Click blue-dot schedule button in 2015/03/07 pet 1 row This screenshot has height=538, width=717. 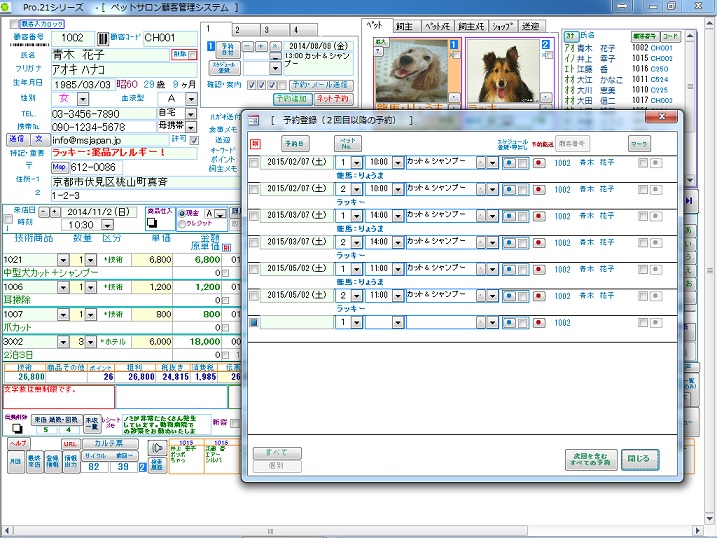point(509,216)
